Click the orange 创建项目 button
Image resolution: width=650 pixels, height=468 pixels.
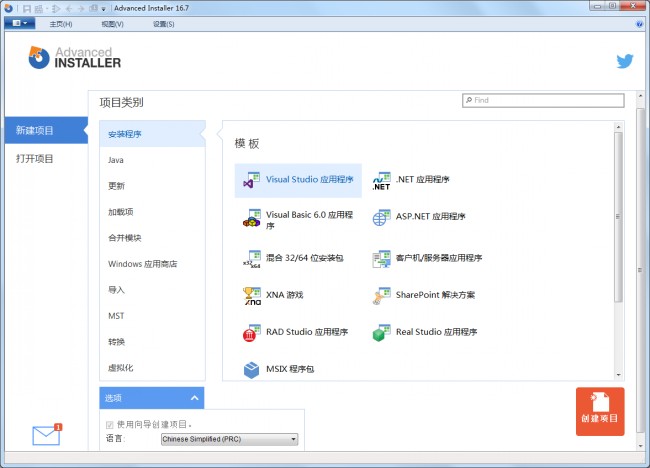point(600,411)
